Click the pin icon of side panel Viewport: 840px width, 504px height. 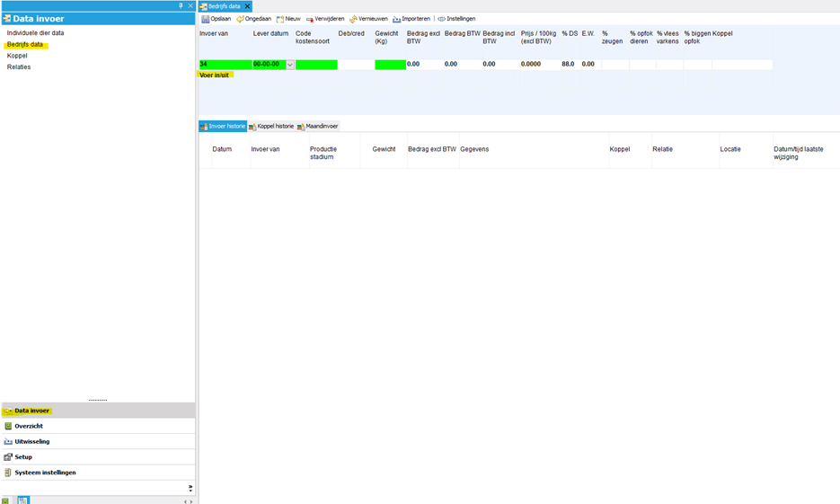pos(181,6)
